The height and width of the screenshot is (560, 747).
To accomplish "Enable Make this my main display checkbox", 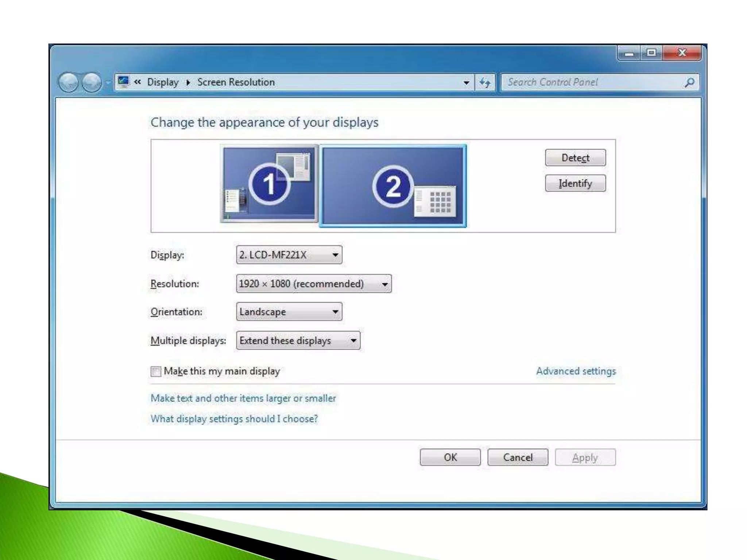I will click(x=156, y=372).
